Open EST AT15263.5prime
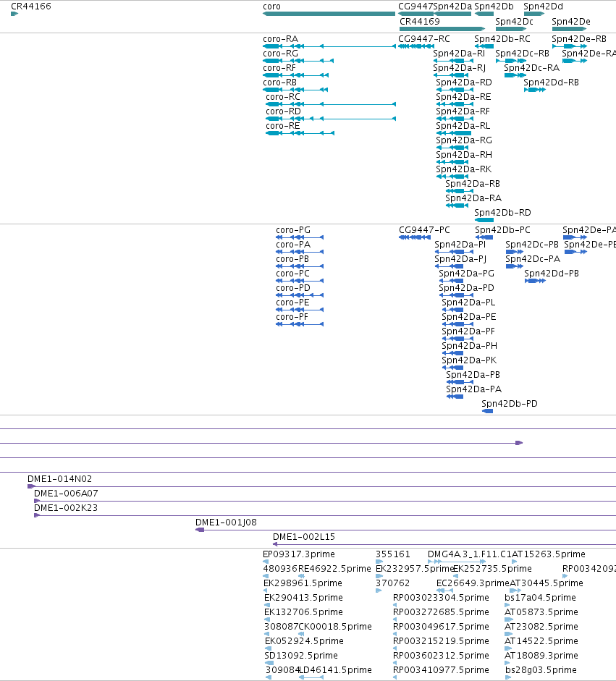 515,562
